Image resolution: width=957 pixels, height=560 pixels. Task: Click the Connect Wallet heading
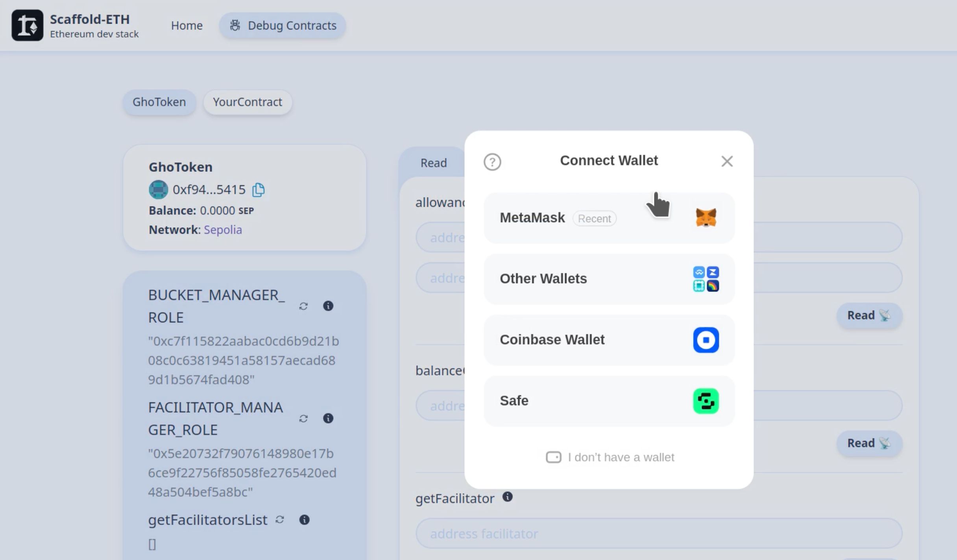pyautogui.click(x=609, y=160)
